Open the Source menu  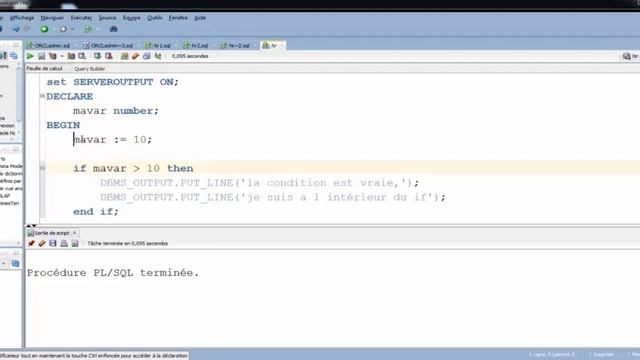pos(107,18)
